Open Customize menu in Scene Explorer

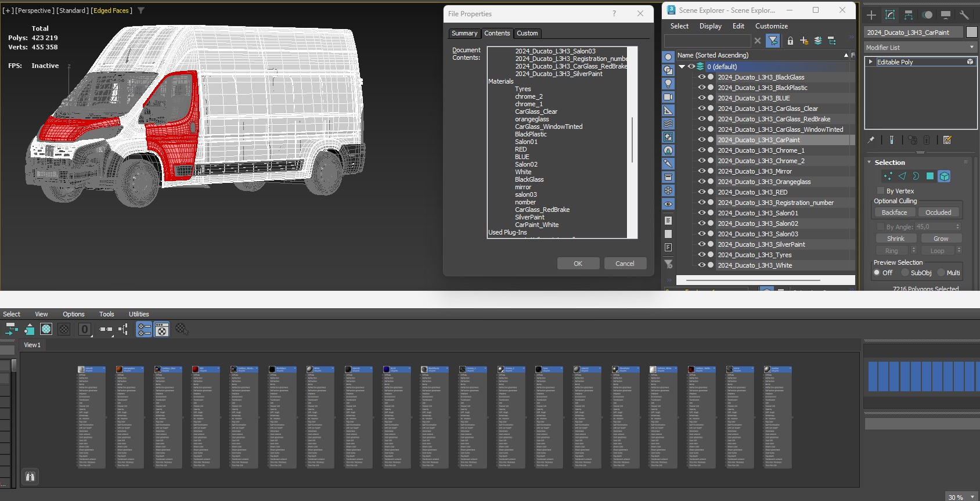772,26
